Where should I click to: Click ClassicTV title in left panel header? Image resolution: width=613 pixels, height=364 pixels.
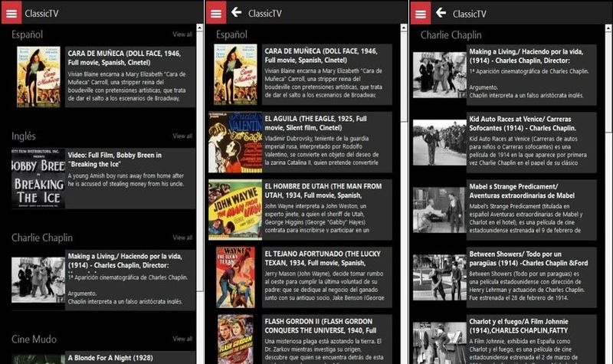41,13
